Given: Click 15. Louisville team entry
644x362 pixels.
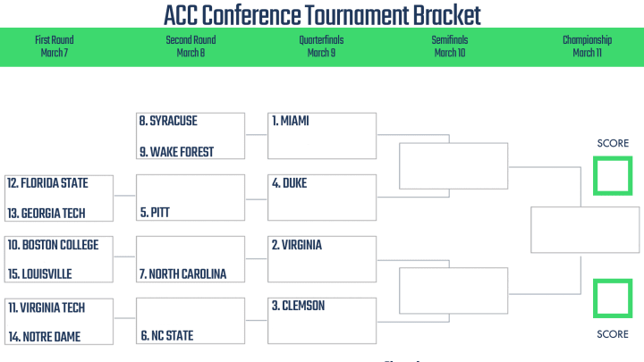Looking at the screenshot, I should coord(40,274).
